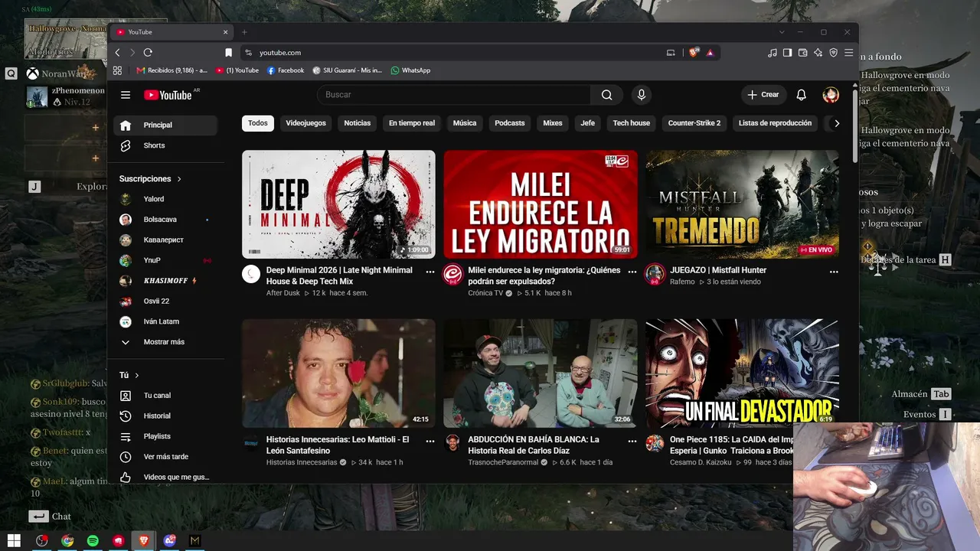Open the bookmarks apps grid icon
The width and height of the screenshot is (980, 551).
[x=117, y=70]
